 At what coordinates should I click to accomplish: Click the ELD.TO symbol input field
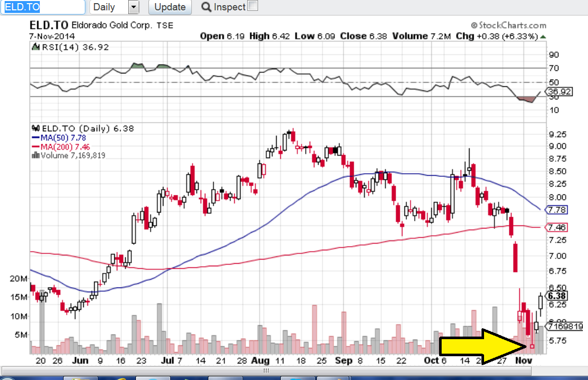tap(43, 7)
